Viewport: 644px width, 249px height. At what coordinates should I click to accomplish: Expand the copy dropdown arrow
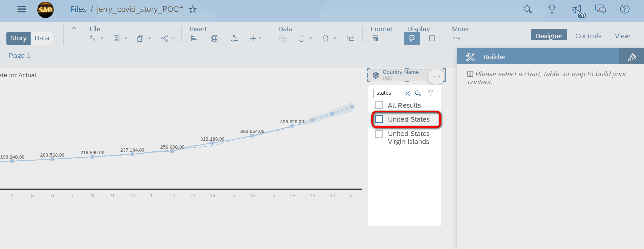pos(149,38)
